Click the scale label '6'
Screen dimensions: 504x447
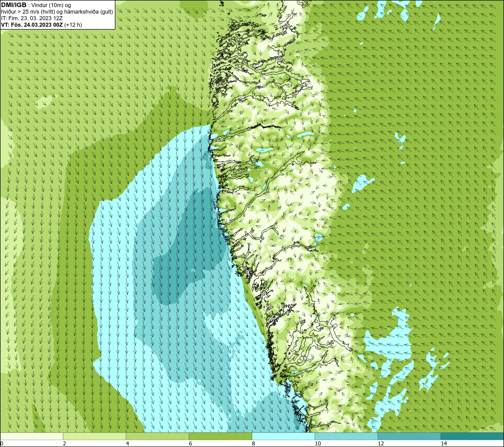191,444
